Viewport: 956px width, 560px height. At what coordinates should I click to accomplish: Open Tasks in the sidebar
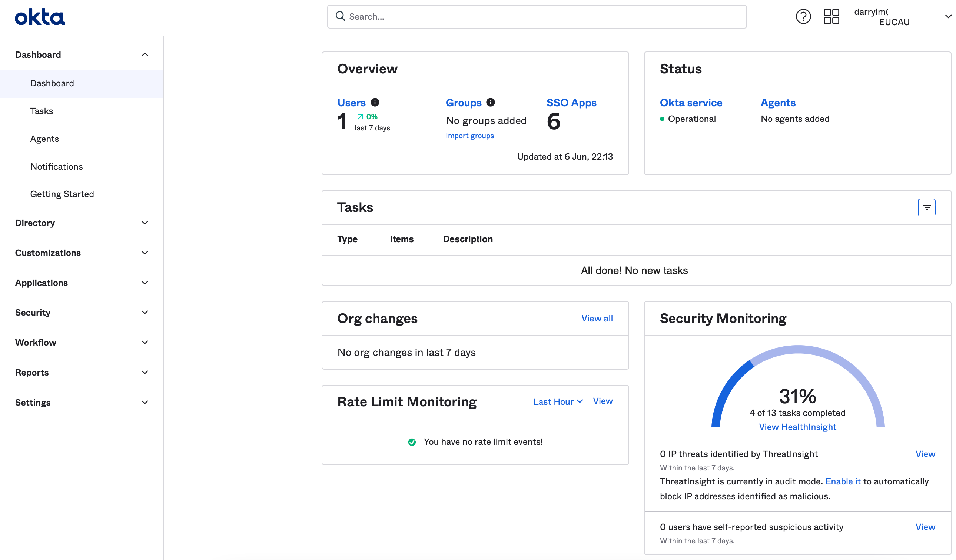42,111
